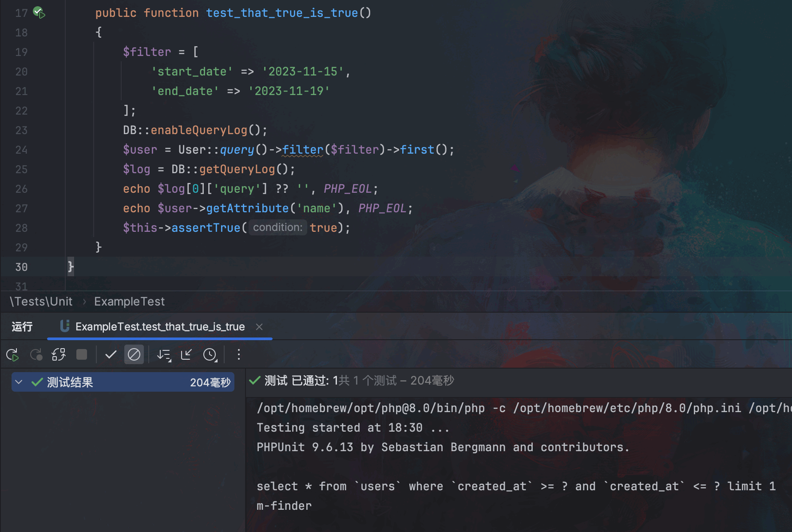This screenshot has height=532, width=792.
Task: Click the import tests icon
Action: click(x=186, y=354)
